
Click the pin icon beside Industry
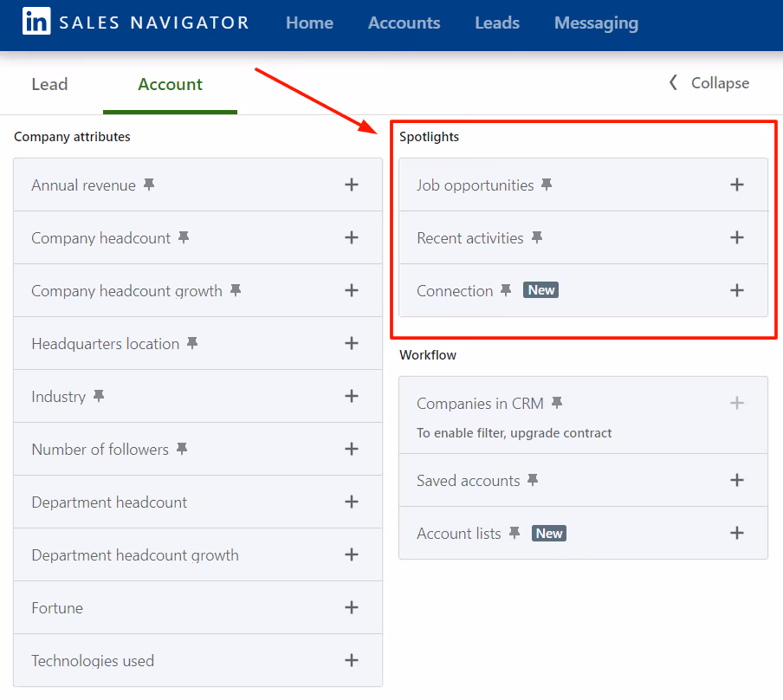tap(98, 396)
